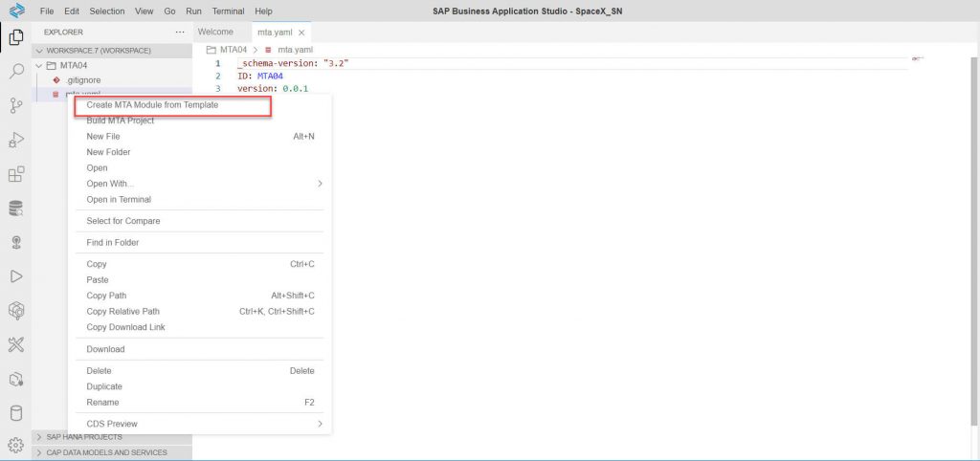Close the mta.yaml editor tab
The width and height of the screenshot is (980, 461).
pyautogui.click(x=301, y=33)
